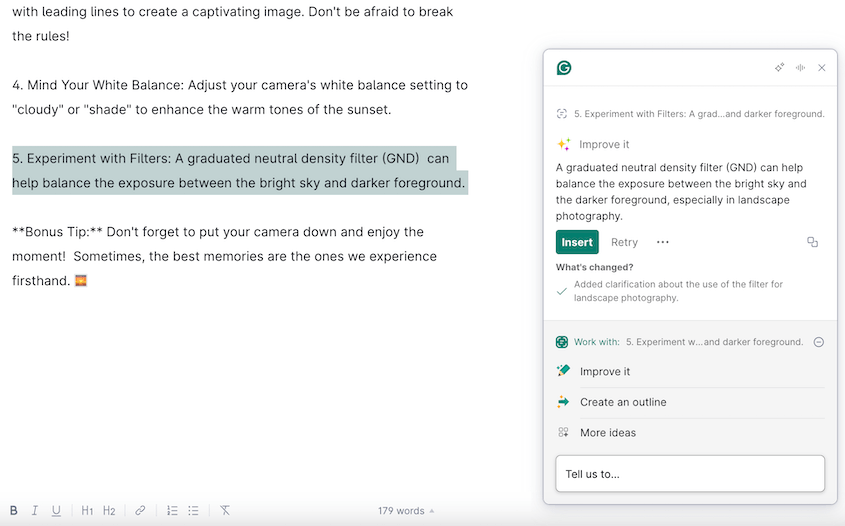Click the Improve it heading with sparkles
The image size is (845, 526).
pos(593,144)
